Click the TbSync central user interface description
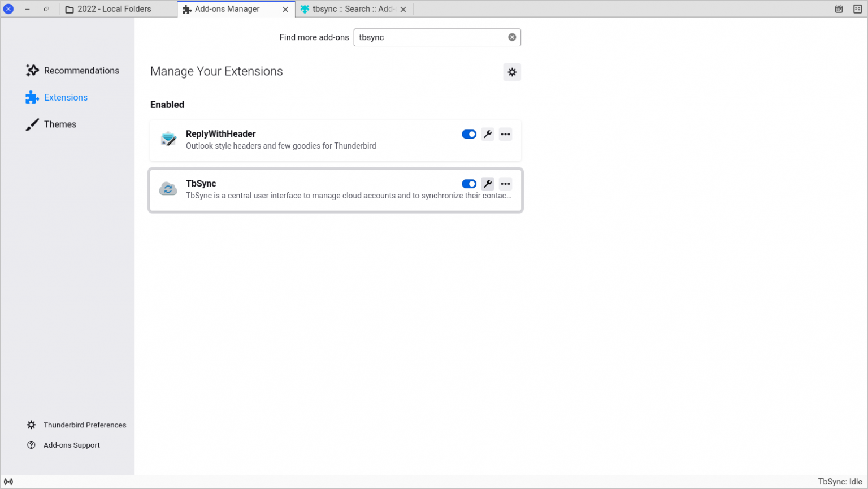This screenshot has height=489, width=868. [349, 196]
